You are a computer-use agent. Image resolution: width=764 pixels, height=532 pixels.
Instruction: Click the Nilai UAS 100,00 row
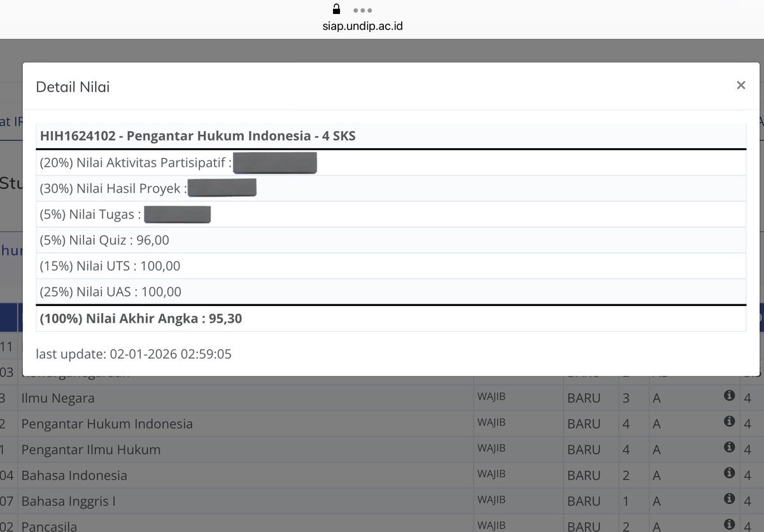tap(391, 291)
